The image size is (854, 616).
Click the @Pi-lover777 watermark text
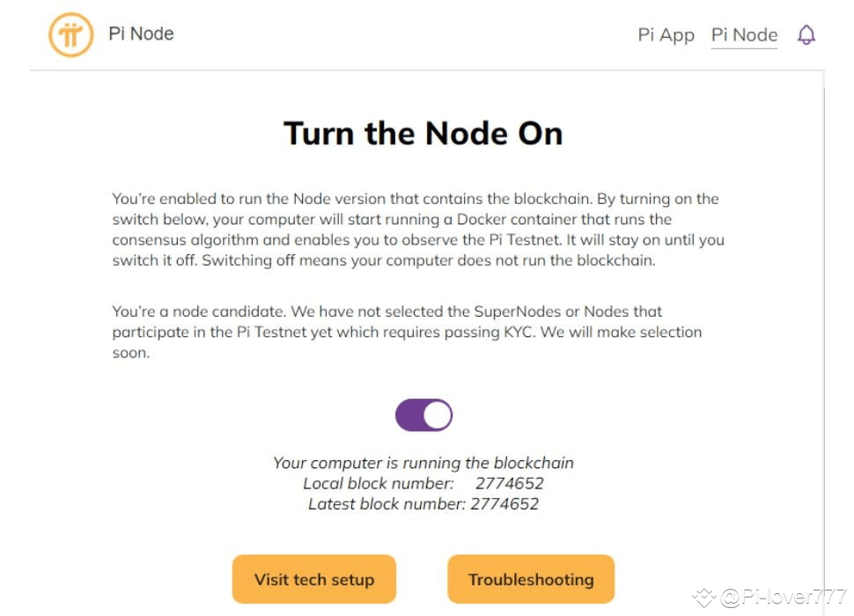point(783,598)
